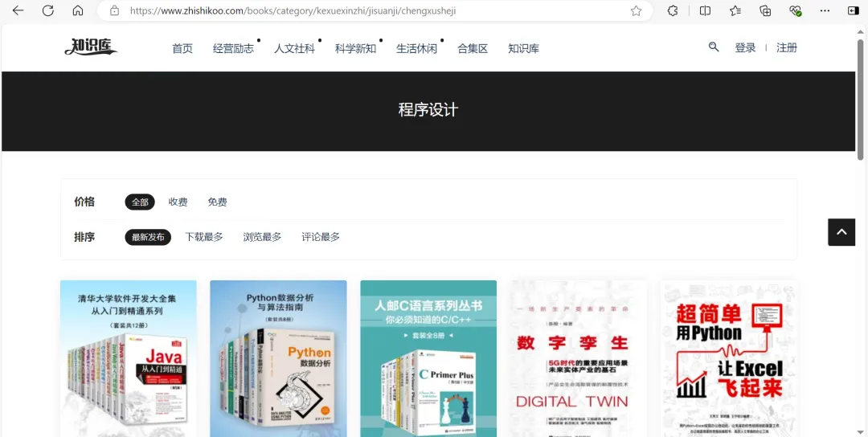Click the 注册 link

pos(787,47)
